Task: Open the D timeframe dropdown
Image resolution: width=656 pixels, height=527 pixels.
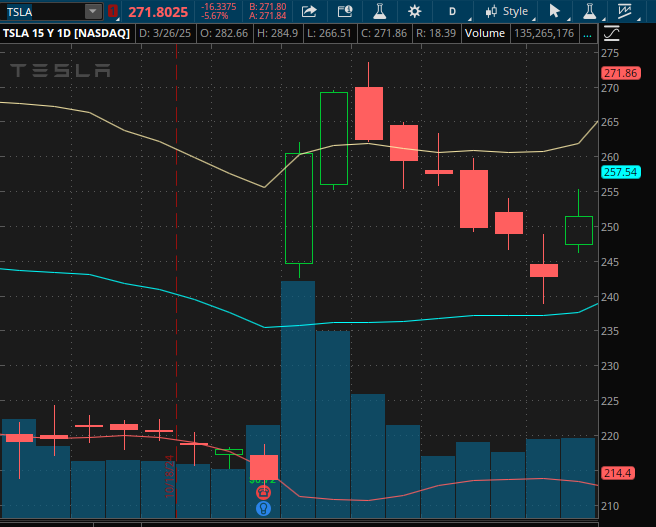Action: coord(457,11)
